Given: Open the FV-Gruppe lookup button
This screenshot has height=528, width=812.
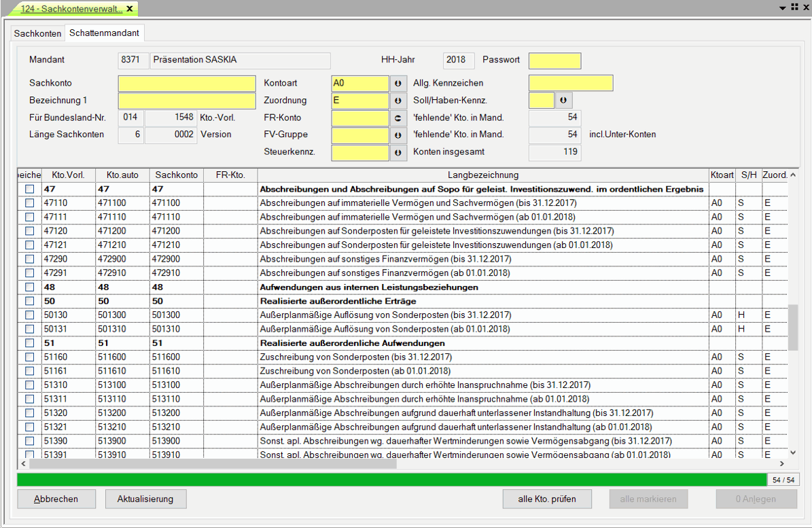Looking at the screenshot, I should (399, 135).
